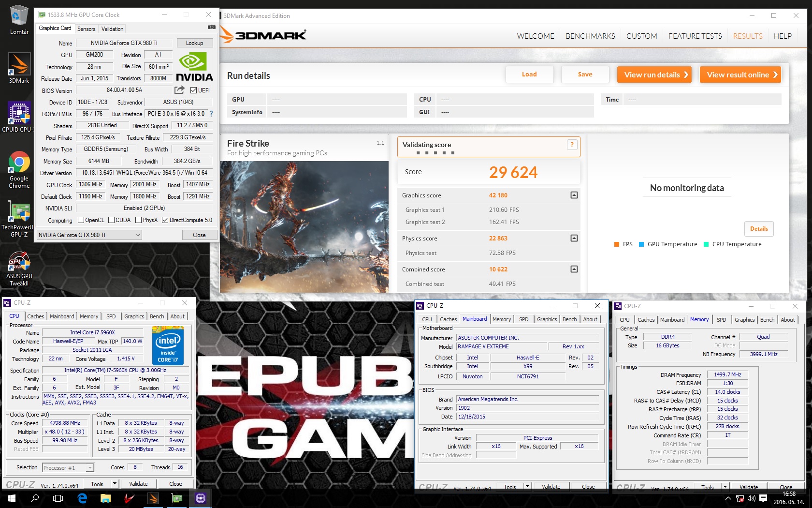Launch ASUS GPU TweakII from the desktop
The image size is (812, 508).
(19, 269)
